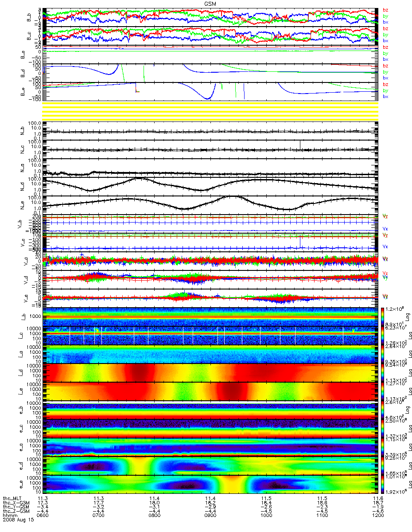Select the Vx legend of V_b panel
The image size is (412, 532).
click(385, 229)
